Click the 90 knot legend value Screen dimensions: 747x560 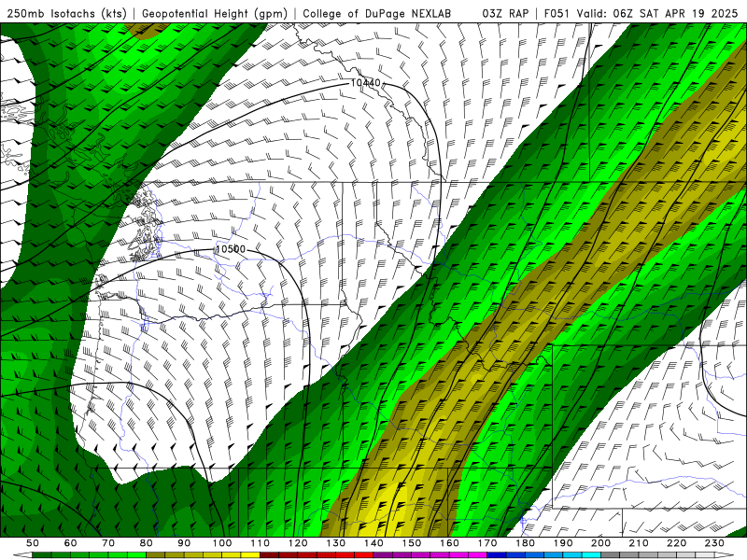tap(184, 543)
